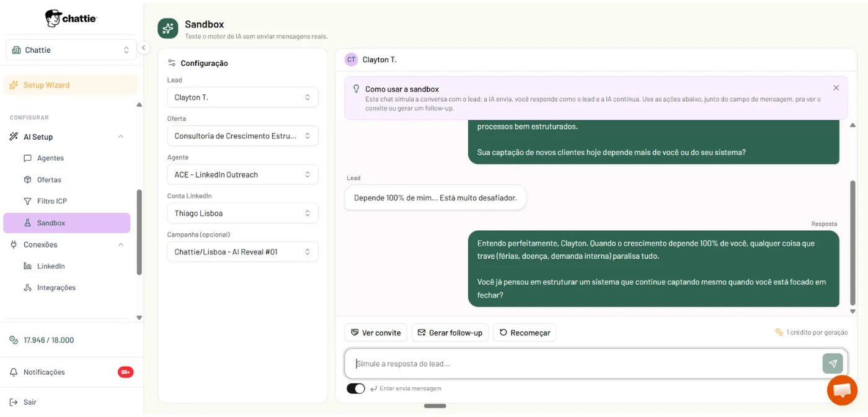Click the Chattie logo
This screenshot has width=868, height=417.
(x=71, y=18)
